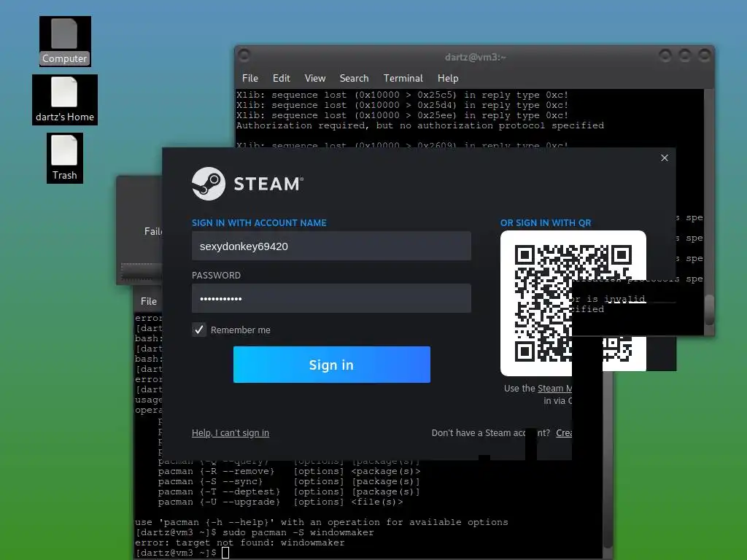Open the Edit menu in the dartz@vm3 terminal
The height and width of the screenshot is (560, 747).
coord(281,78)
